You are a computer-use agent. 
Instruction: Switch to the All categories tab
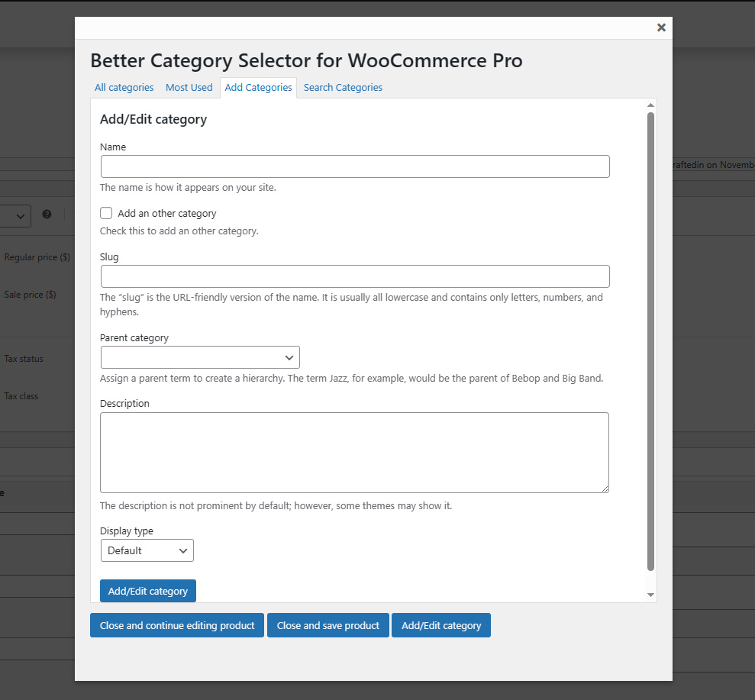pyautogui.click(x=124, y=88)
